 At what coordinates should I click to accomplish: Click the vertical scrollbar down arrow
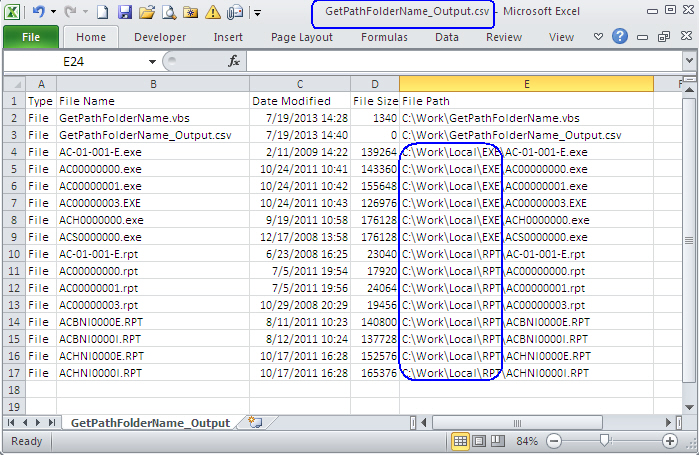689,407
